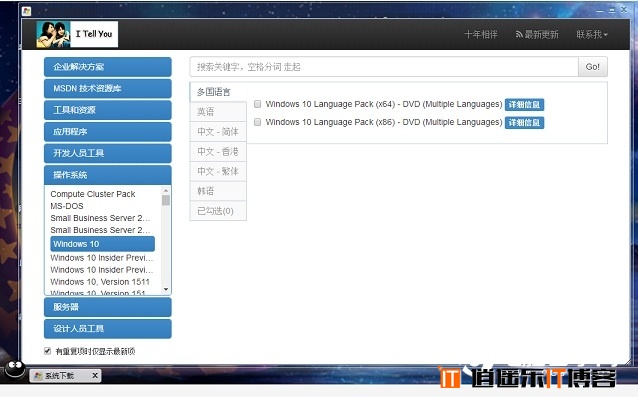Image resolution: width=638 pixels, height=397 pixels.
Task: Collapse the 操作系统 category panel
Action: 108,175
